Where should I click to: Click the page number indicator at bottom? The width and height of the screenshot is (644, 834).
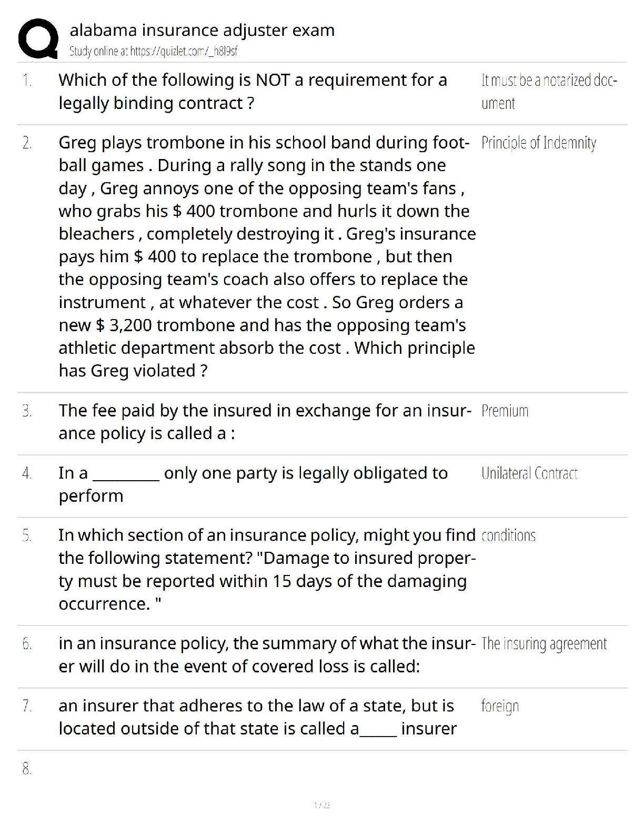point(321,805)
